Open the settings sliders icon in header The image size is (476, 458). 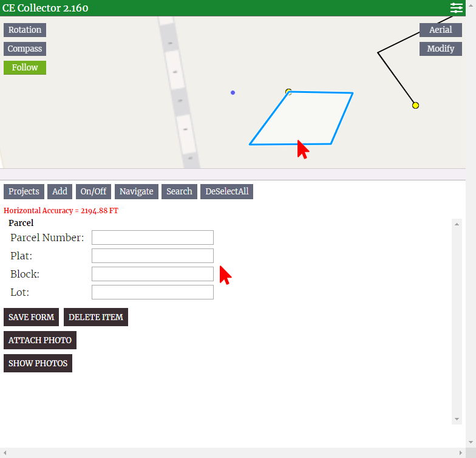456,8
